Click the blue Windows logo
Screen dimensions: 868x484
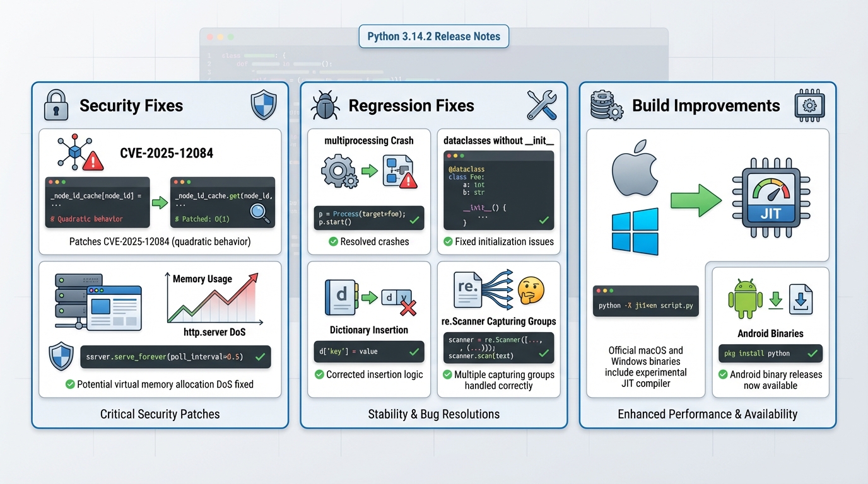(x=635, y=231)
